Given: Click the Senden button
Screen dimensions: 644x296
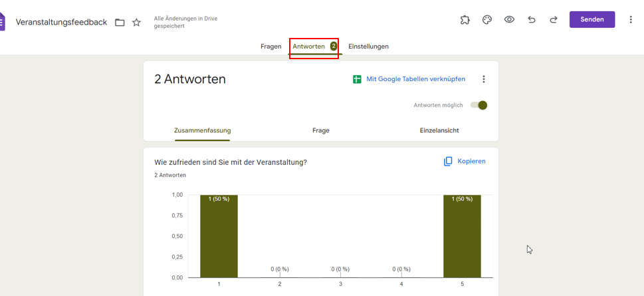Looking at the screenshot, I should click(592, 19).
